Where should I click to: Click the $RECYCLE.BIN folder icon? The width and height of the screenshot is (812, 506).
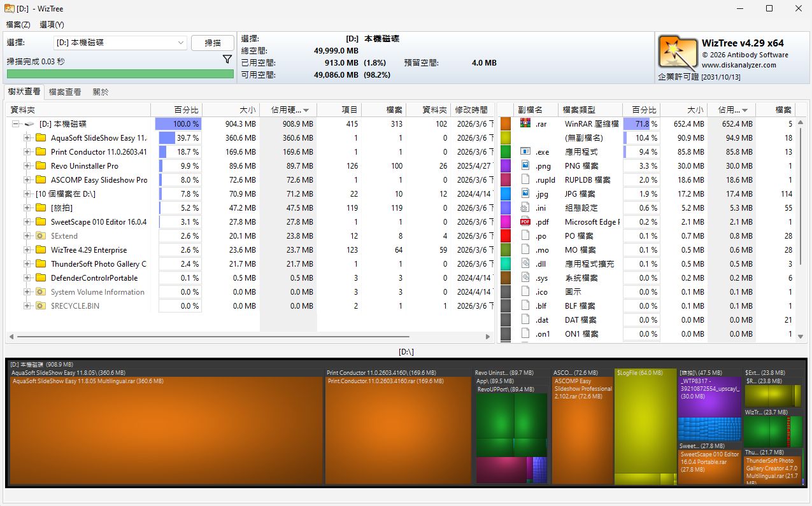[41, 306]
